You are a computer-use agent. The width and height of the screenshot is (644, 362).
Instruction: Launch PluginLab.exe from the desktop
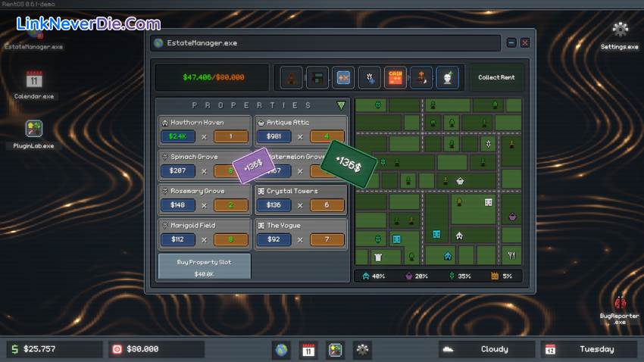(x=34, y=130)
